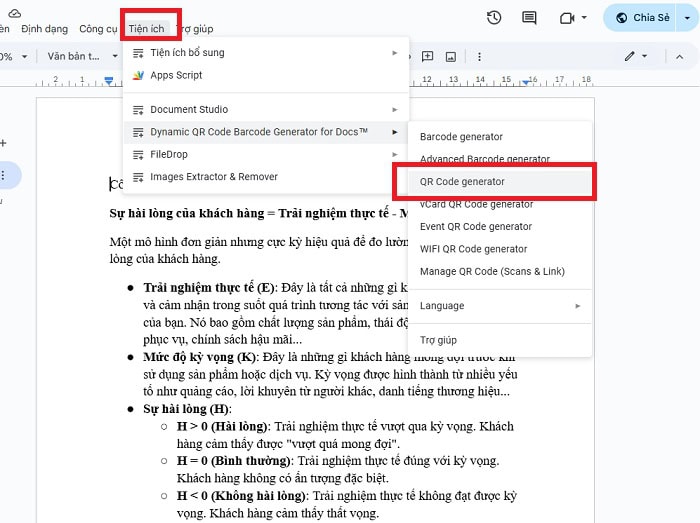Choose Event QR Code generator option
Screen dimensions: 700x523
500,227
